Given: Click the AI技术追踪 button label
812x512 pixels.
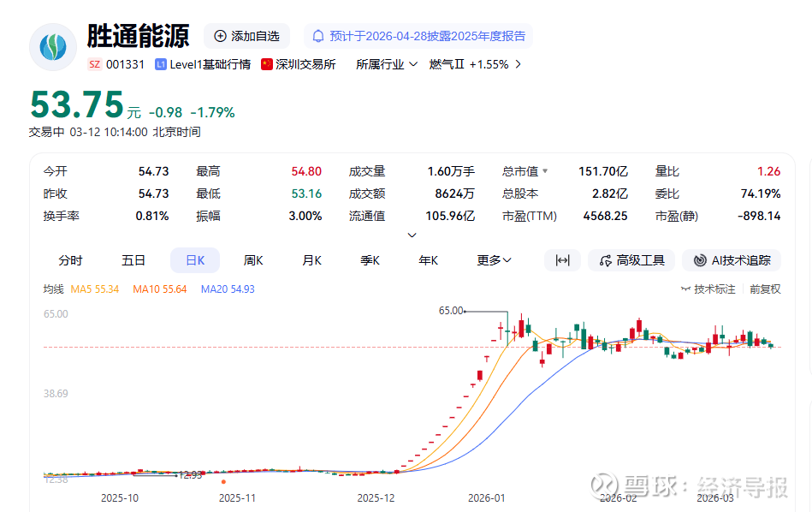Looking at the screenshot, I should (741, 260).
